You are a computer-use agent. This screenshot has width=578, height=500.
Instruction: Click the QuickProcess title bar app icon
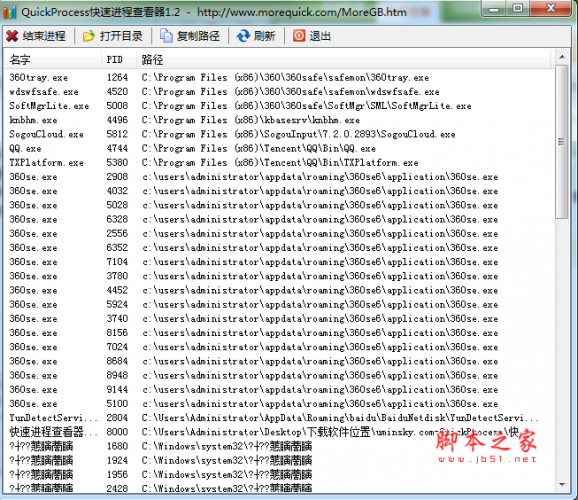tap(10, 12)
